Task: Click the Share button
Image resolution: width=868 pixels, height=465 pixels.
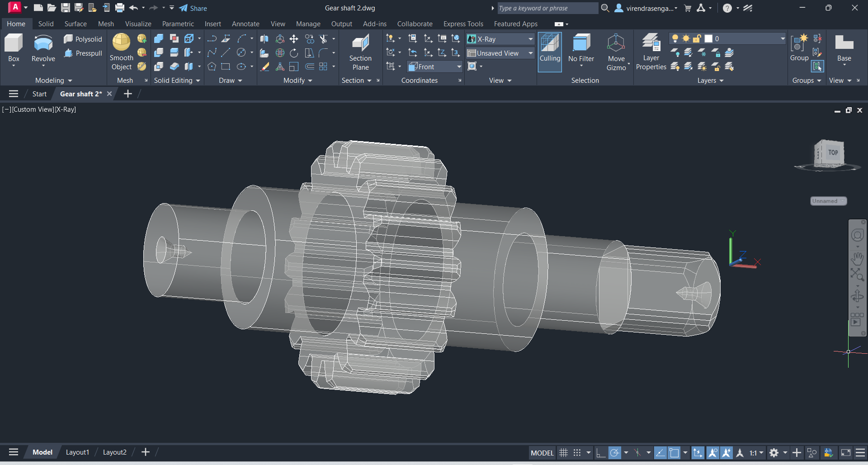Action: click(x=193, y=8)
